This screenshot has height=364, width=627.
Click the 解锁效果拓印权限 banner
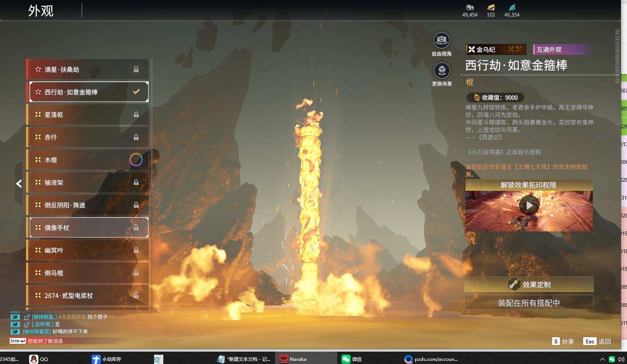click(x=529, y=185)
